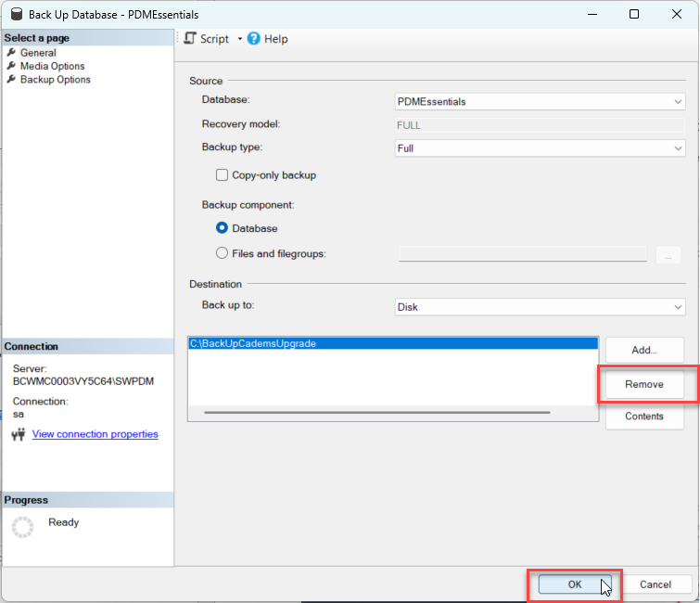Select Files and filegroups radio button
Screen dimensions: 700x603
click(222, 253)
